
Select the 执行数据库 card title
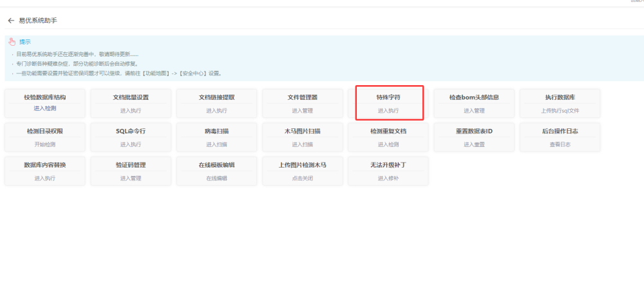tap(560, 97)
